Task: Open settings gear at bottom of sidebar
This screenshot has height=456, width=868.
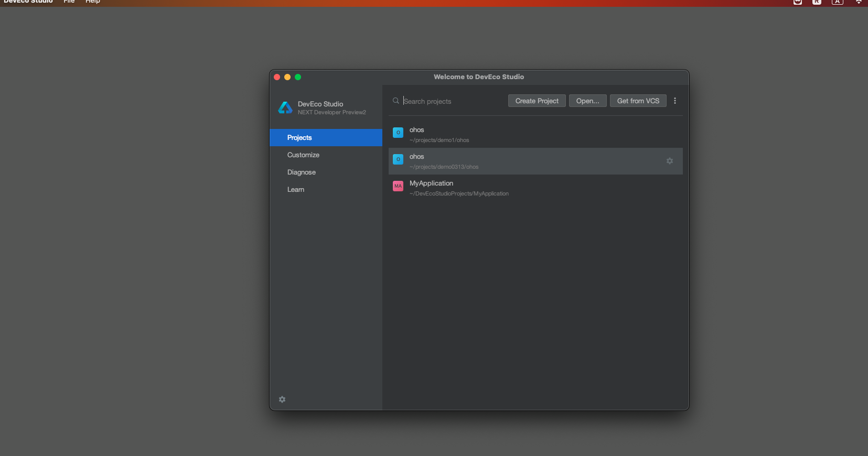Action: click(282, 399)
